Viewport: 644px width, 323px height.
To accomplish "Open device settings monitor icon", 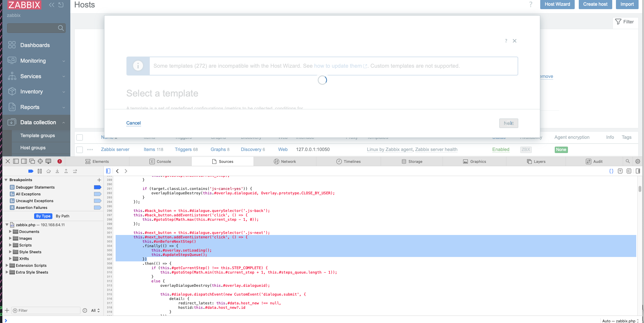I will 48,161.
